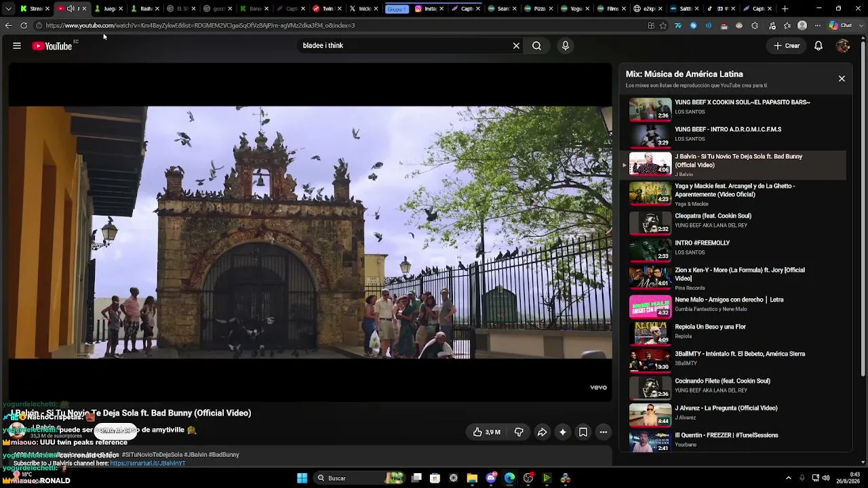The image size is (868, 488).
Task: Open File Explorer from the taskbar
Action: click(472, 479)
